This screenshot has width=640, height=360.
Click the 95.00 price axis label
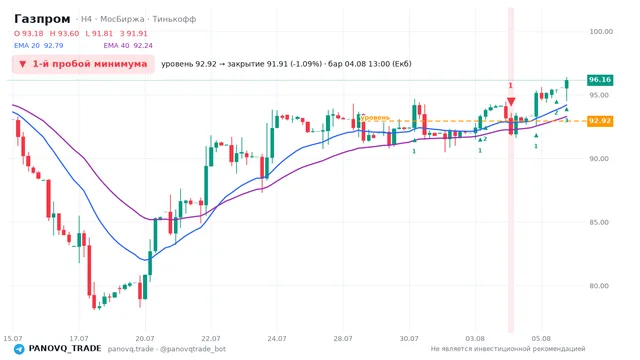[599, 95]
